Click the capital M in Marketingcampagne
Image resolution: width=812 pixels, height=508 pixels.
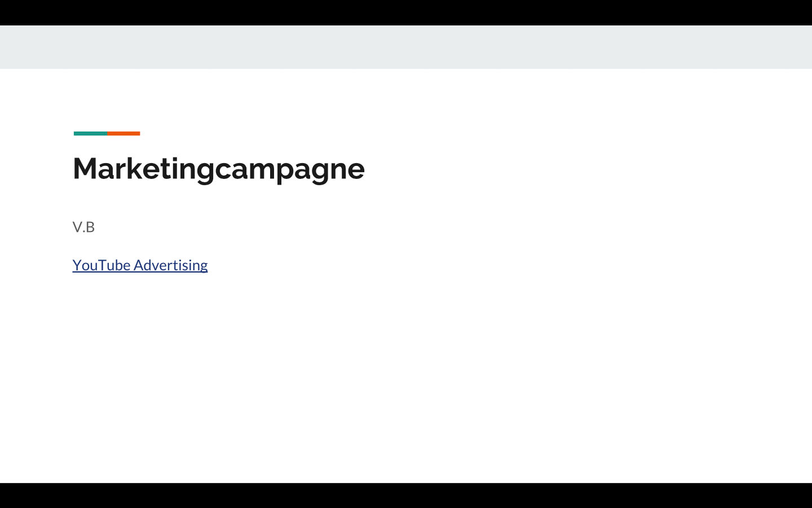click(x=85, y=168)
